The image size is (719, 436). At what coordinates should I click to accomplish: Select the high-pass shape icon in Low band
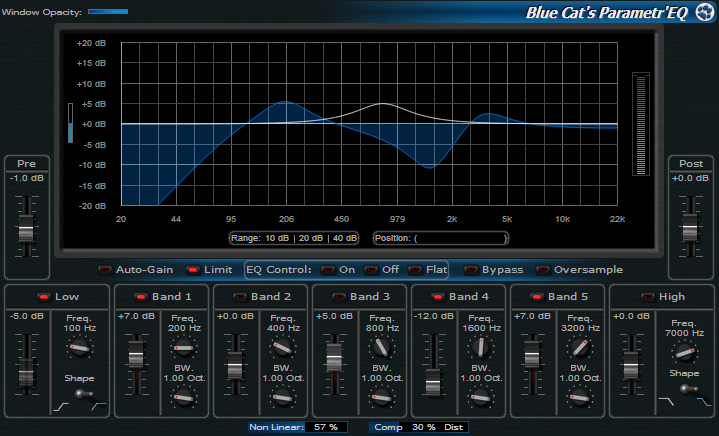click(98, 407)
